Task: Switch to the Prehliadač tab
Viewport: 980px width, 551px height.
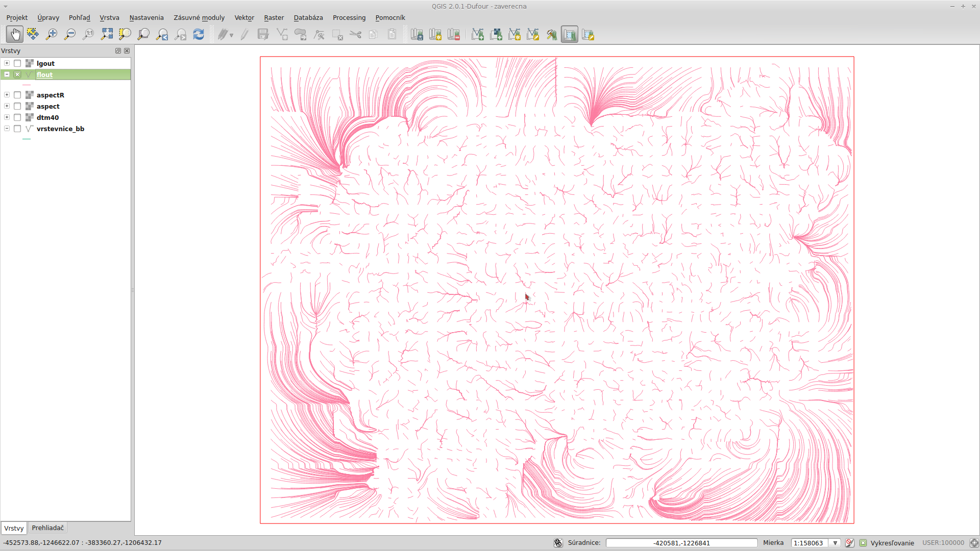Action: coord(47,528)
